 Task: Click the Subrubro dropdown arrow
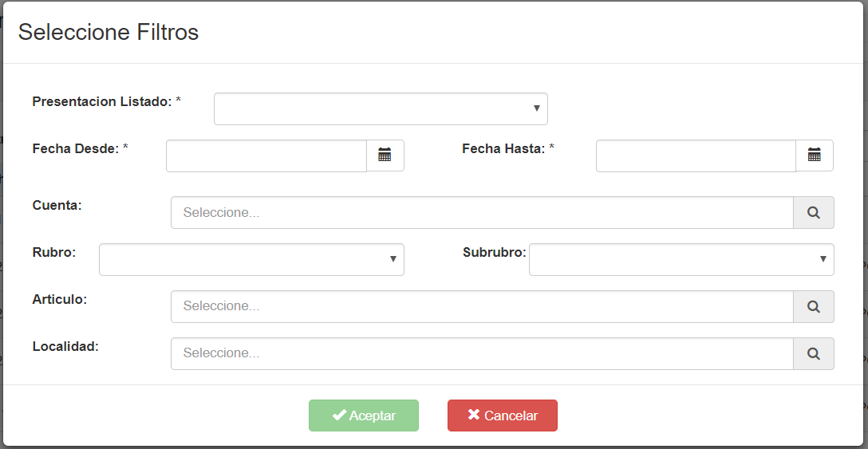[x=823, y=259]
